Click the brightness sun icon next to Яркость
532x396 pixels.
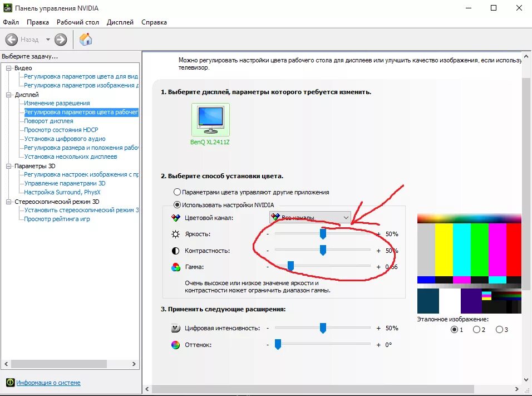(x=175, y=234)
